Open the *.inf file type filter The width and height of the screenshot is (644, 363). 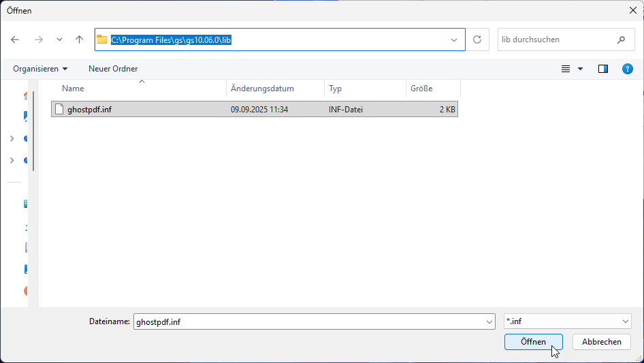[x=568, y=321]
